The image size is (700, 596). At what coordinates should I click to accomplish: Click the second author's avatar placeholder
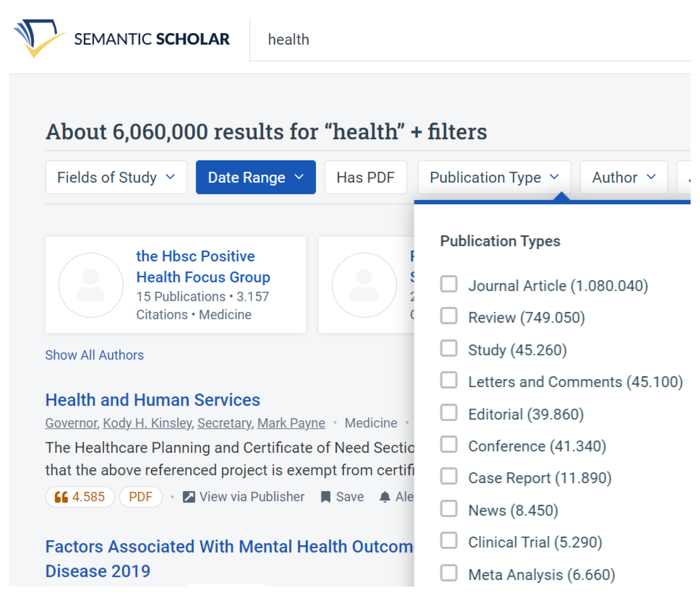pyautogui.click(x=364, y=285)
